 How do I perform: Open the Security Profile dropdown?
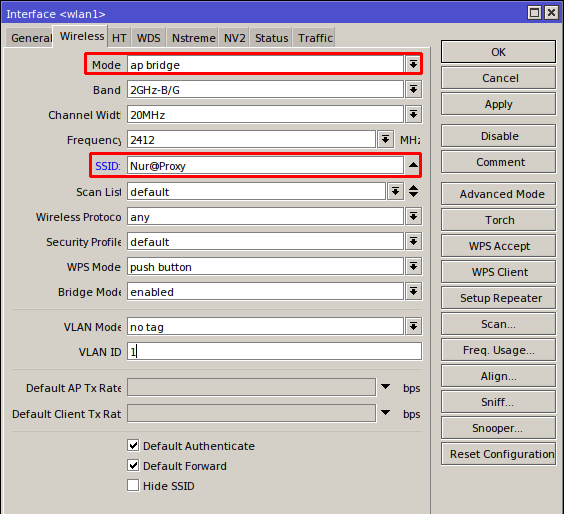tap(413, 241)
